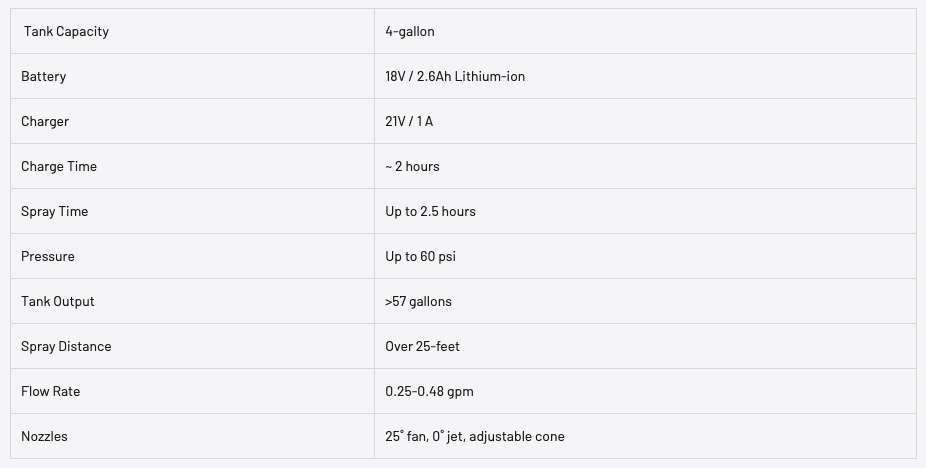Select the 21V / 1 A value
The height and width of the screenshot is (468, 926).
point(409,121)
